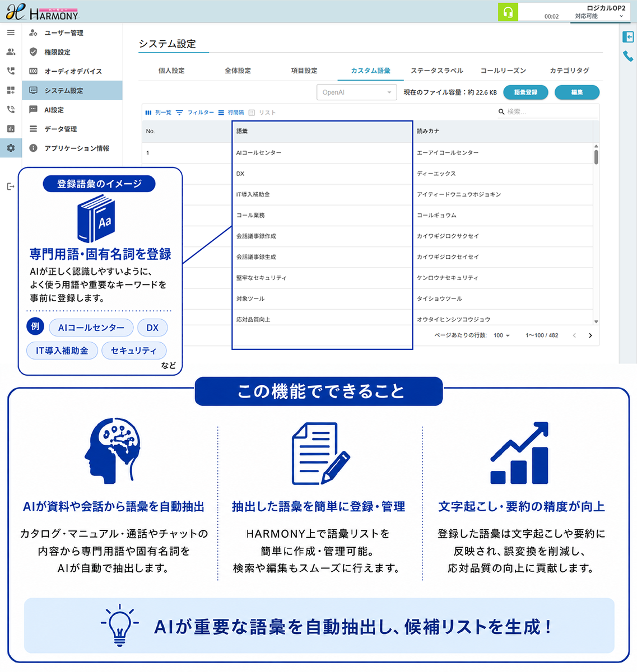Click the エーアイコールセンター reading cell
Viewport: 637px width, 672px height.
(x=503, y=153)
